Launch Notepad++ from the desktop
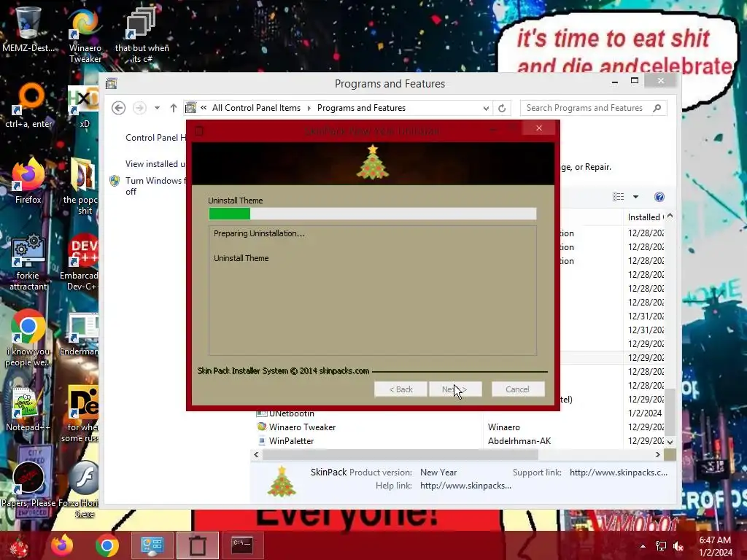The height and width of the screenshot is (560, 747). (x=27, y=408)
